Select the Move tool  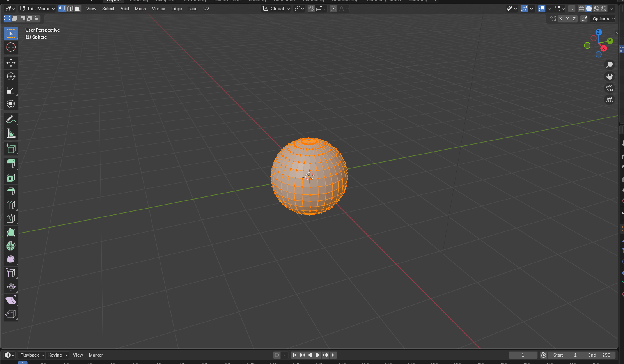11,63
